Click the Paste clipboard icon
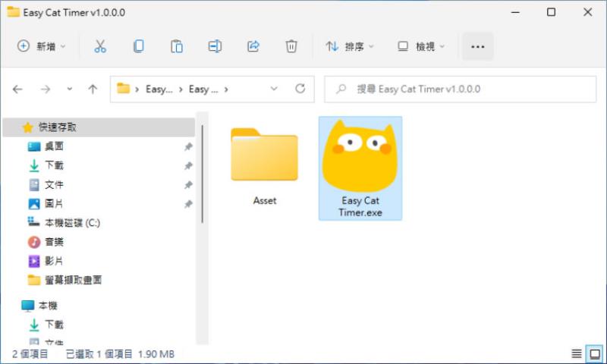Viewport: 607px width, 364px height. tap(177, 46)
